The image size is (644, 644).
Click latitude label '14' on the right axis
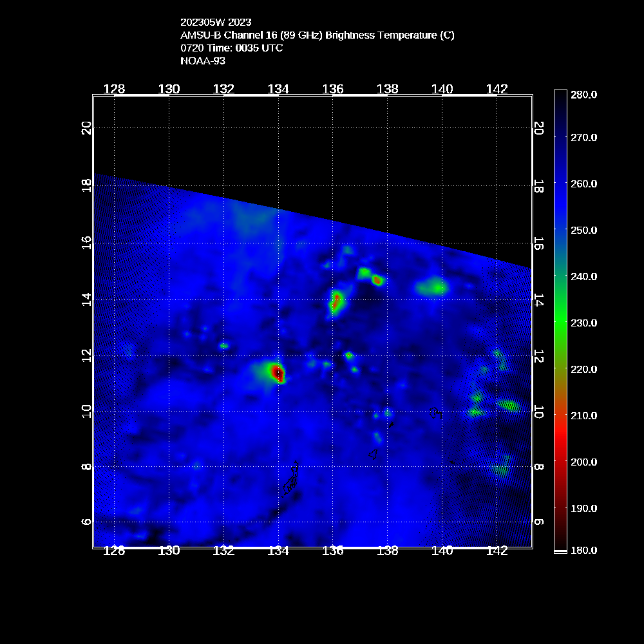[539, 300]
